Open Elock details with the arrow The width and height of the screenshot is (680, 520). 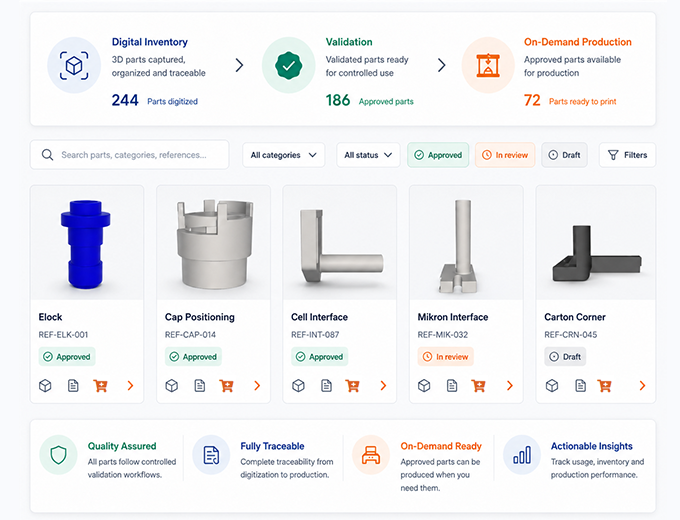coord(130,386)
